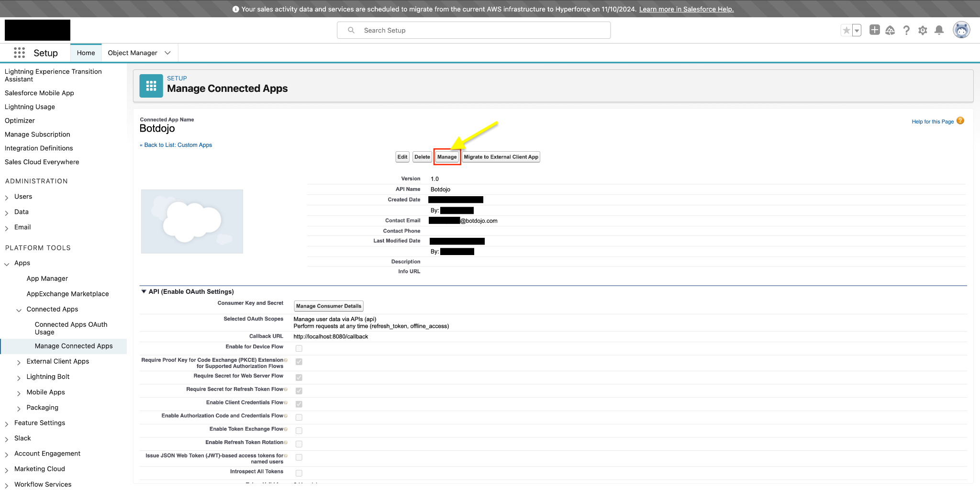Click the Favorites star icon
This screenshot has width=980, height=490.
(x=846, y=31)
